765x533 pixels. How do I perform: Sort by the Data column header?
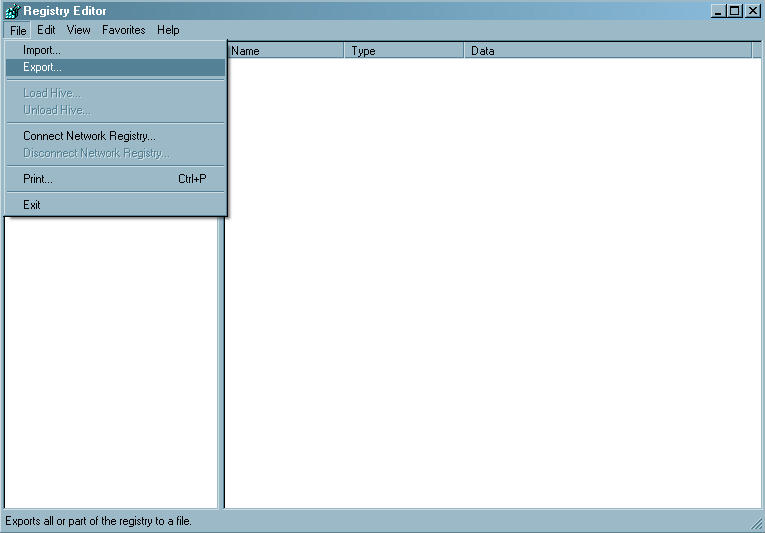tap(608, 51)
